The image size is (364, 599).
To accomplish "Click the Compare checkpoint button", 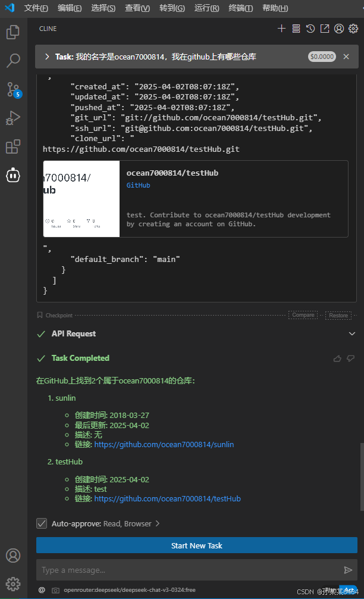I will pyautogui.click(x=303, y=315).
